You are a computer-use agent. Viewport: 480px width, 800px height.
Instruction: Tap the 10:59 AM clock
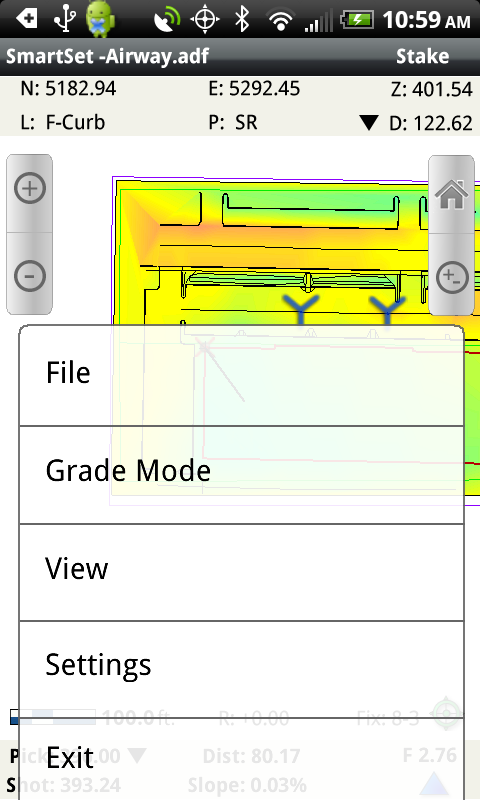click(426, 20)
